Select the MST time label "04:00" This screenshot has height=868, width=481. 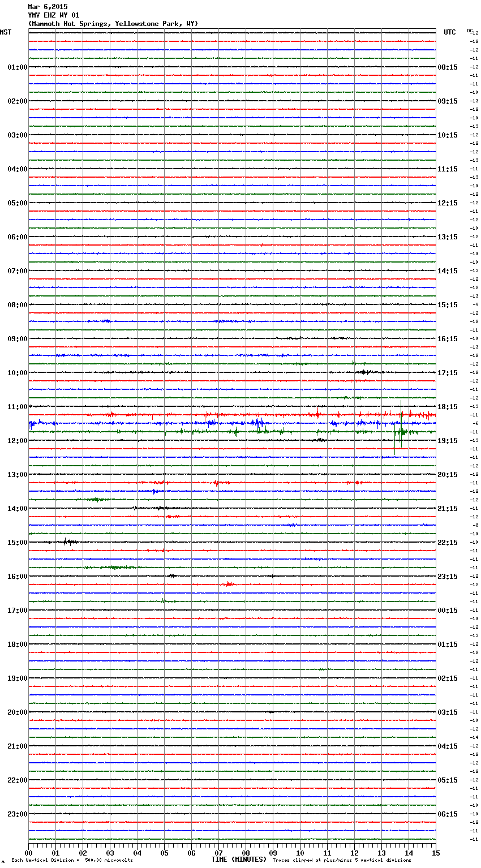point(18,169)
